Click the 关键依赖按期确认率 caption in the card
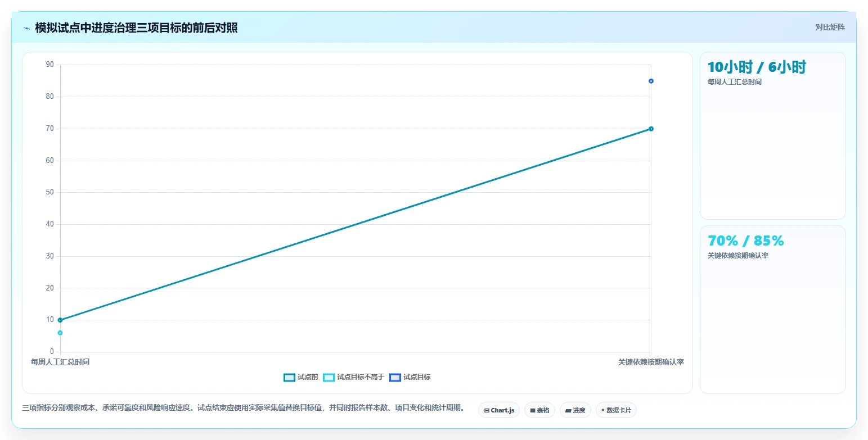Screen dimensions: 868x440 coord(738,256)
